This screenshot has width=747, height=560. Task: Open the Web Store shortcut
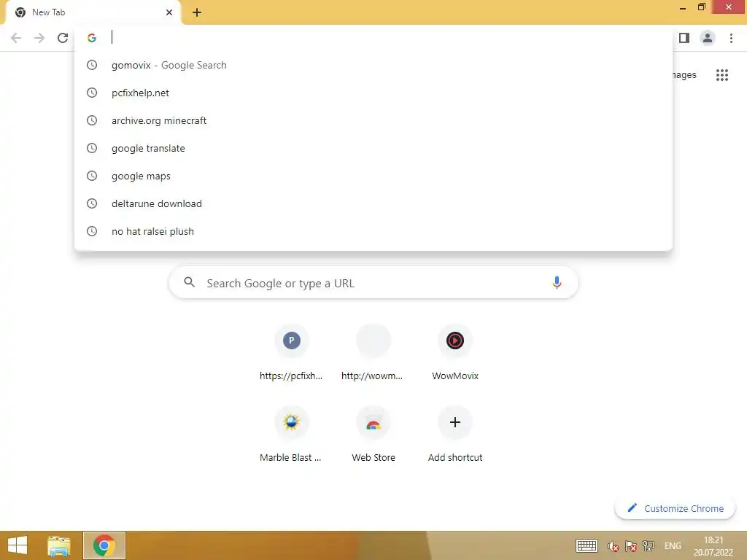click(373, 435)
